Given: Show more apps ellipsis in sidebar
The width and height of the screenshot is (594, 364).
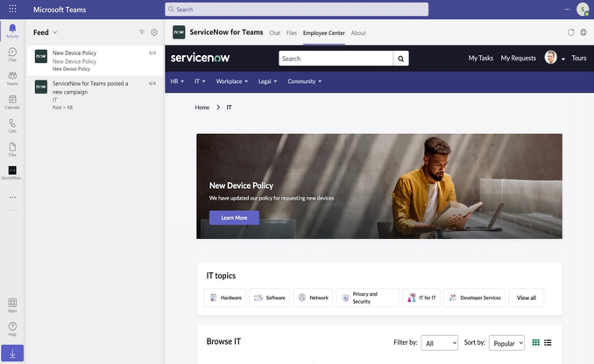Looking at the screenshot, I should click(x=12, y=197).
